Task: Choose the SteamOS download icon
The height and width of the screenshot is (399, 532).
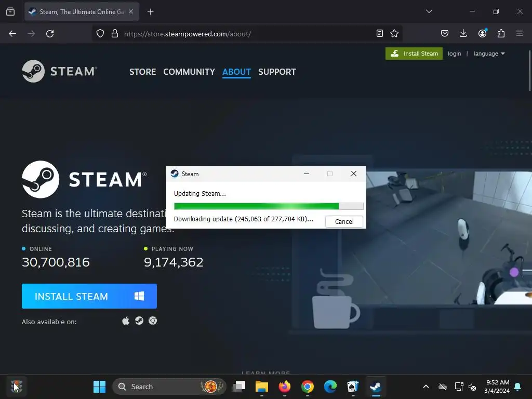Action: coord(139,321)
